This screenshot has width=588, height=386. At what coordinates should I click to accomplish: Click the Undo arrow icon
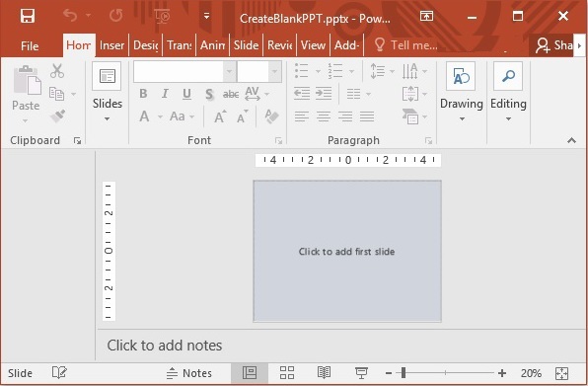point(70,16)
